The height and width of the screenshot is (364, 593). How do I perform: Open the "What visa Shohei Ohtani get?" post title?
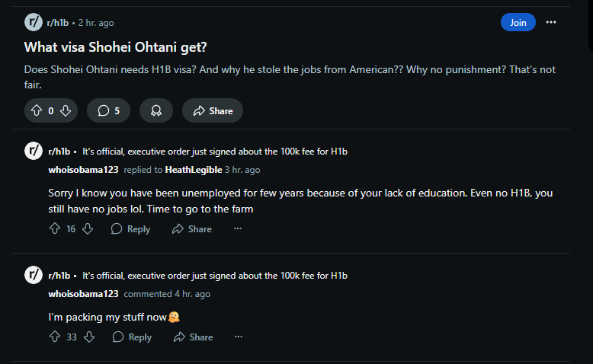click(115, 47)
